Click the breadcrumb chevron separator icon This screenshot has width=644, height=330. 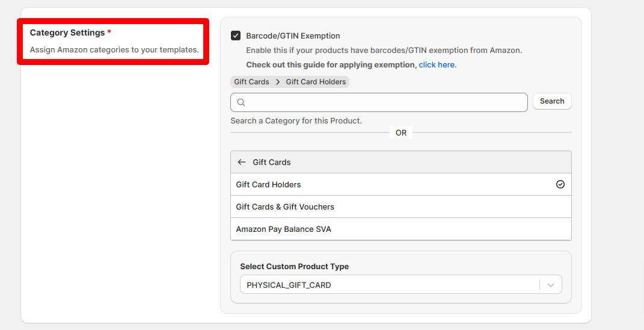pyautogui.click(x=278, y=82)
